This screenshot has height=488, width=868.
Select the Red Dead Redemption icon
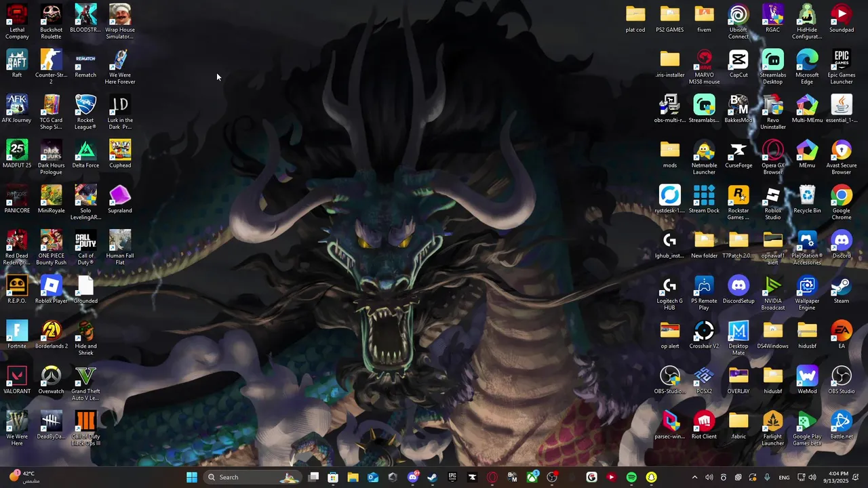[x=17, y=247]
